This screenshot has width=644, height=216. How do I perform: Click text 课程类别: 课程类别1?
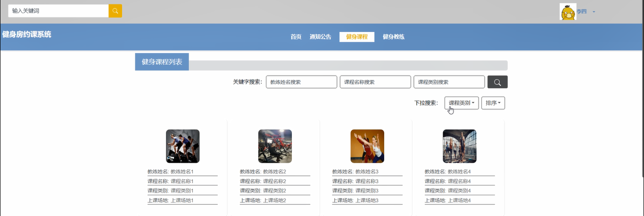(171, 191)
